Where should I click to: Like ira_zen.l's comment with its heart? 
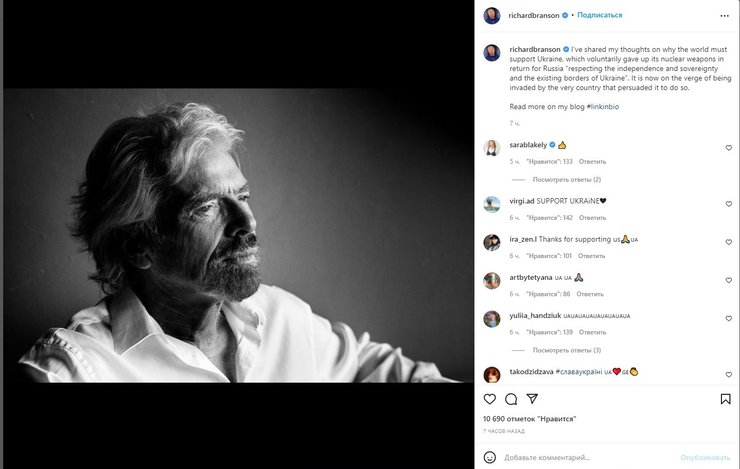pyautogui.click(x=728, y=243)
